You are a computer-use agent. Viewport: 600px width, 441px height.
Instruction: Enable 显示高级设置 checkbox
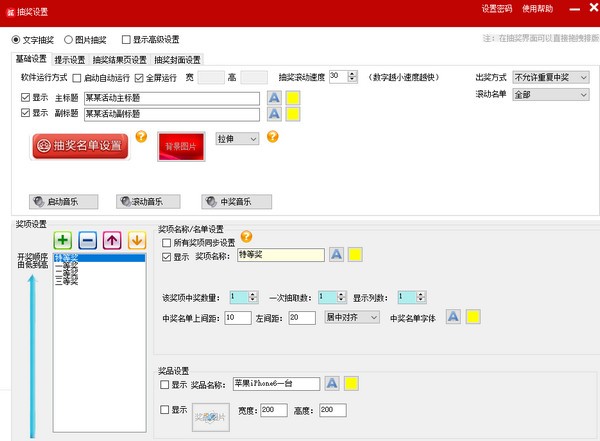[x=126, y=40]
